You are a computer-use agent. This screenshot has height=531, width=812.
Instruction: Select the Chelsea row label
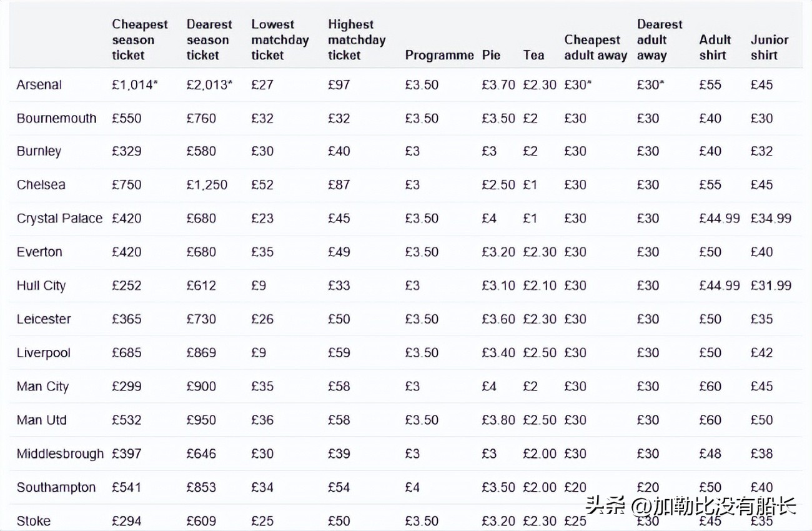point(41,185)
